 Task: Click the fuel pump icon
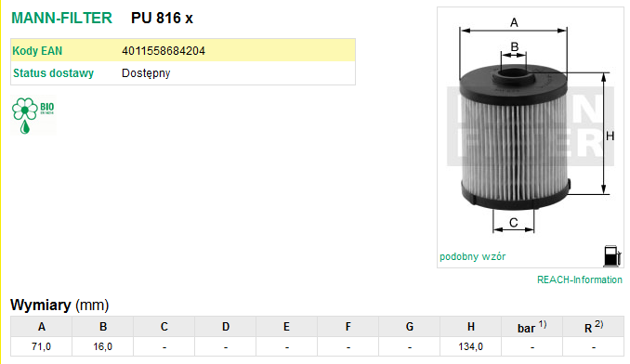pyautogui.click(x=611, y=256)
